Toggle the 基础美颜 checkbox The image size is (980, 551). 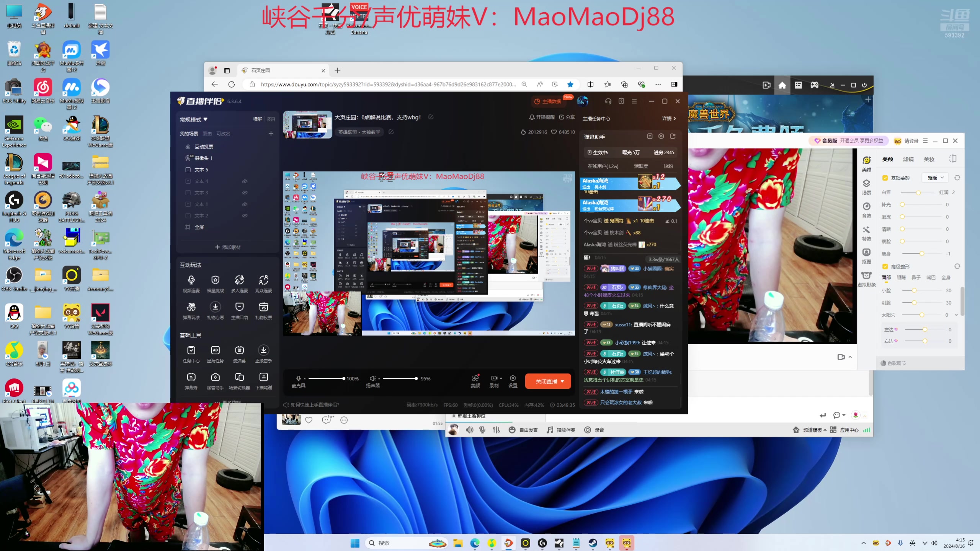[x=885, y=178]
